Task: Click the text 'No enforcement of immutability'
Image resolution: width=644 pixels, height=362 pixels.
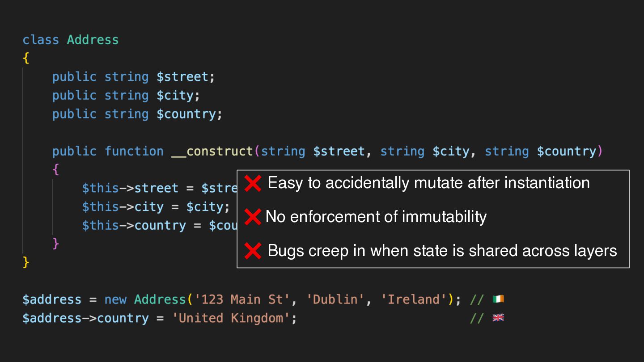Action: (x=376, y=217)
